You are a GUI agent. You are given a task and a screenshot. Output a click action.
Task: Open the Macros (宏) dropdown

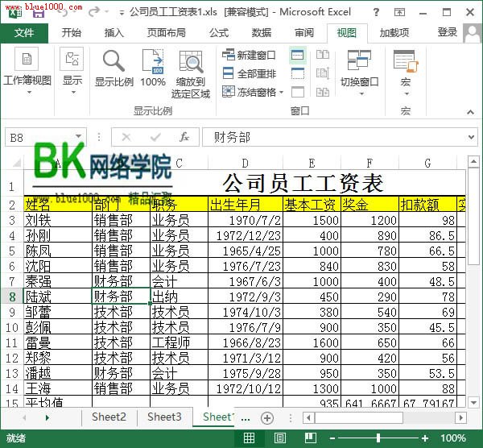tap(406, 73)
